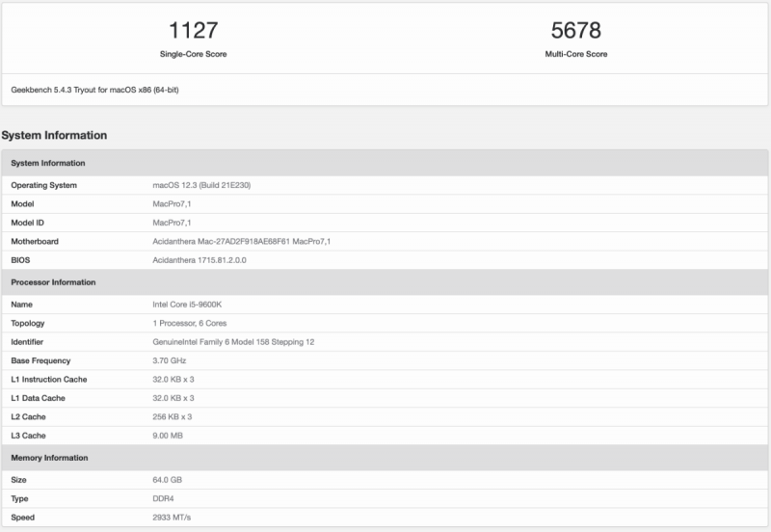Select the 2933 MT/s value
Image resolution: width=771 pixels, height=532 pixels.
point(172,518)
